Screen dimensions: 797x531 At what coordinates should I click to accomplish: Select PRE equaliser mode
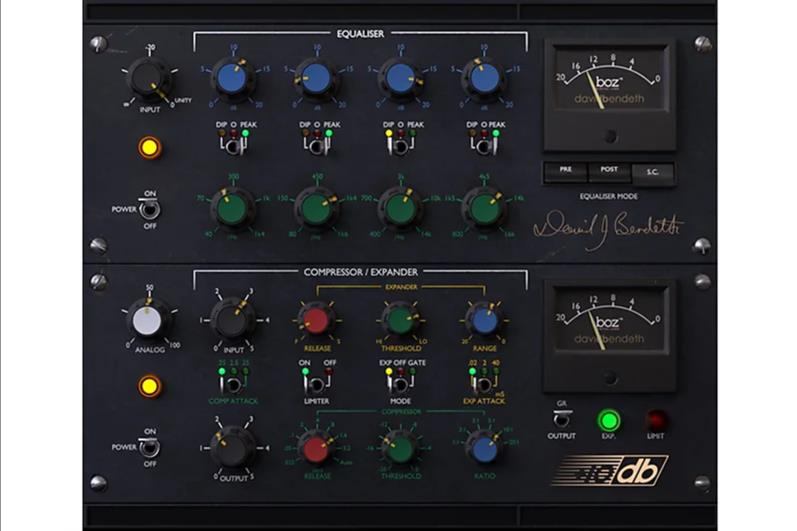566,172
